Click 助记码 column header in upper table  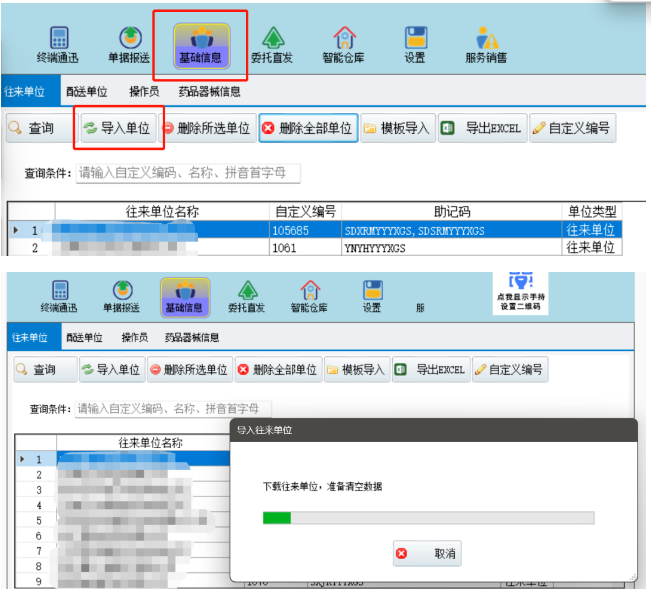452,212
